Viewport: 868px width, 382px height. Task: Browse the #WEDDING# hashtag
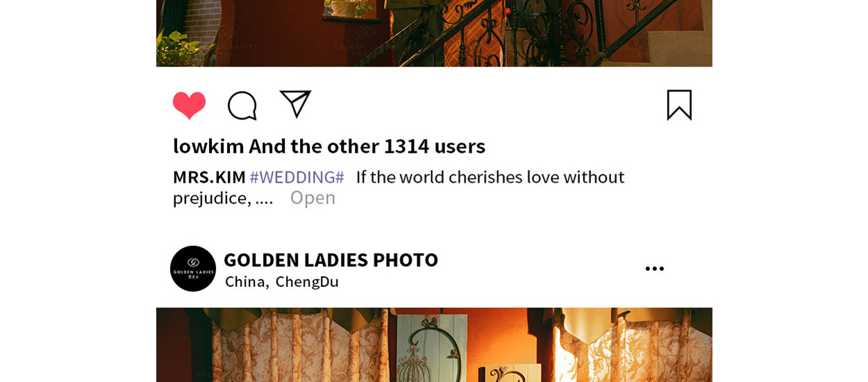[297, 177]
